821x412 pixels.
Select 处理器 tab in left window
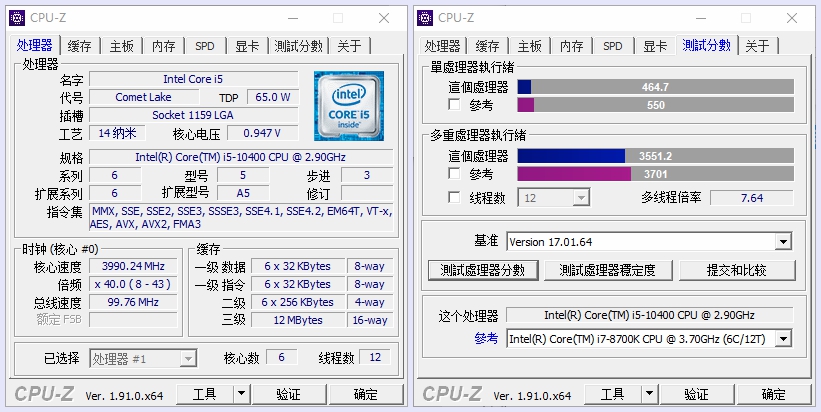(35, 45)
